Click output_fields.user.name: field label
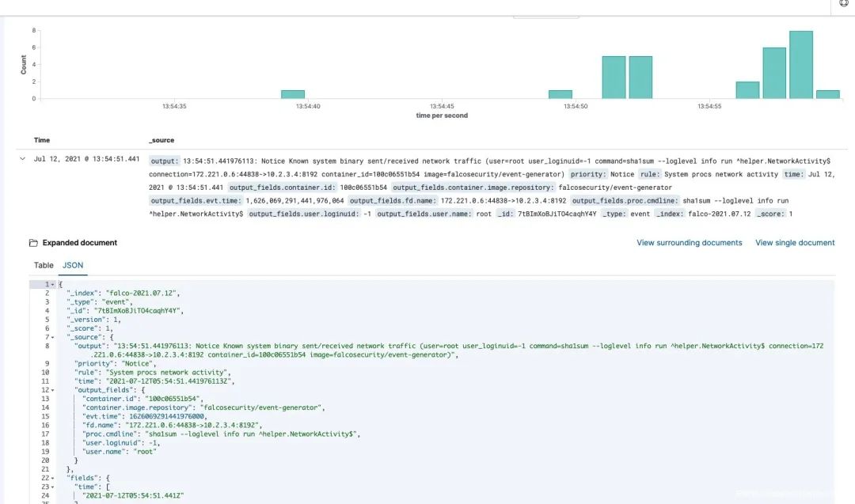This screenshot has width=855, height=504. (x=424, y=214)
